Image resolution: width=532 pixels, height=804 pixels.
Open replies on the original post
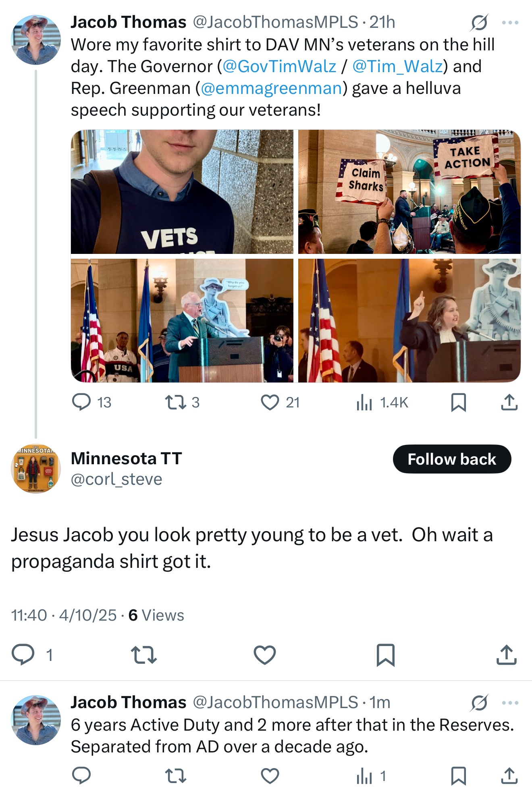(x=81, y=402)
